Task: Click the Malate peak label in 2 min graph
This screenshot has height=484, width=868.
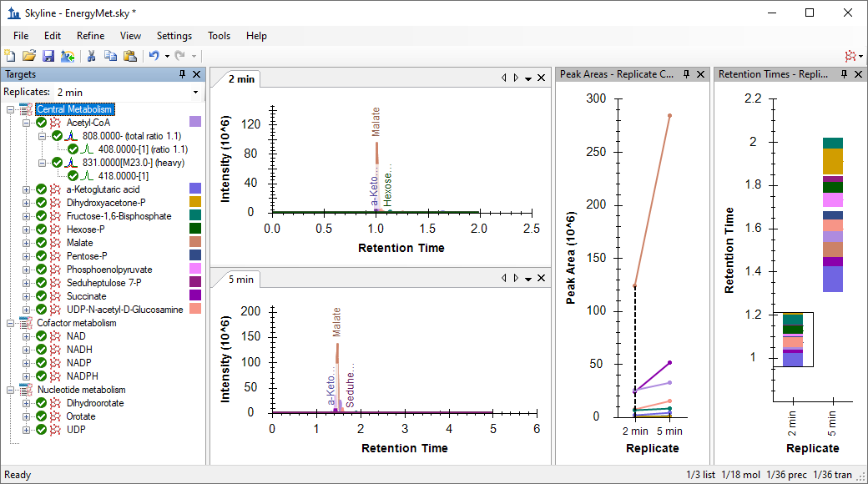Action: [376, 122]
